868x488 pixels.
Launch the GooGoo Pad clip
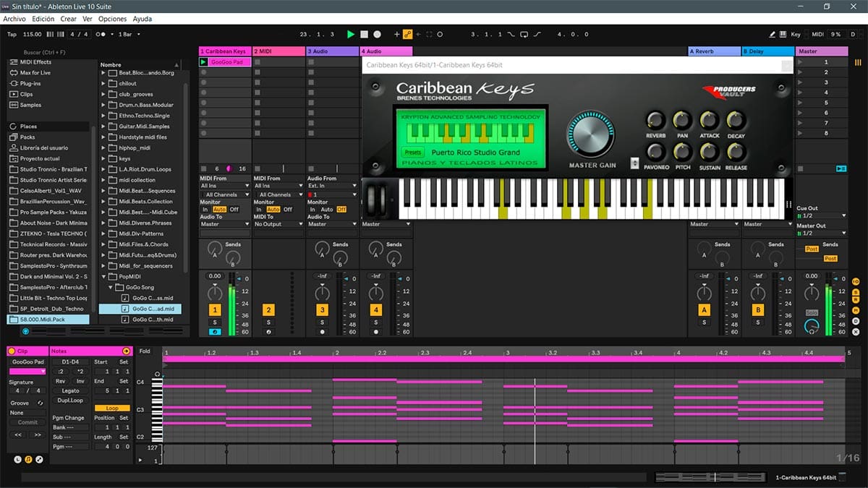[204, 62]
